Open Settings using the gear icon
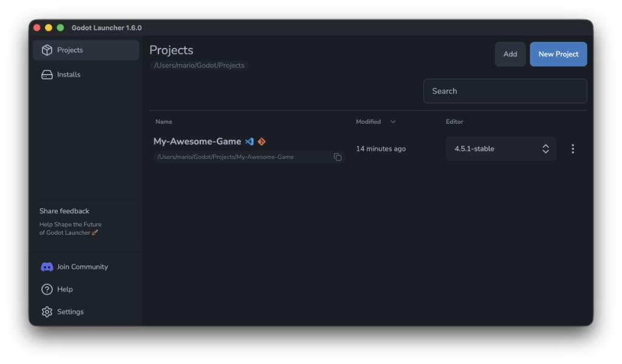Screen dimensions: 622x364 point(47,311)
